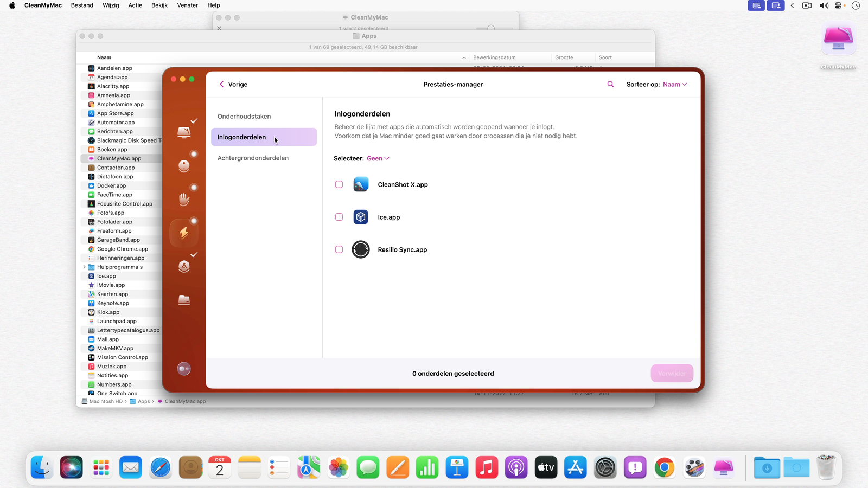868x488 pixels.
Task: Open CleanMyMac from the Dock
Action: 724,467
